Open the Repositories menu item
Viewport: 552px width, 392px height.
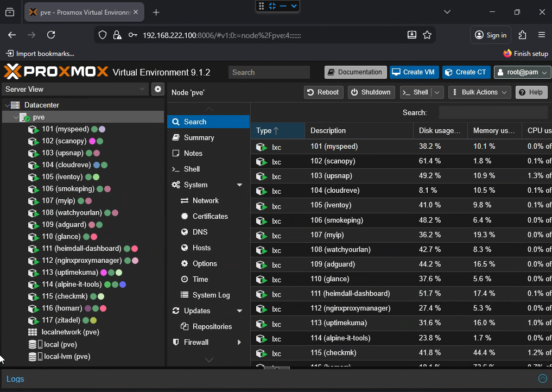(208, 326)
